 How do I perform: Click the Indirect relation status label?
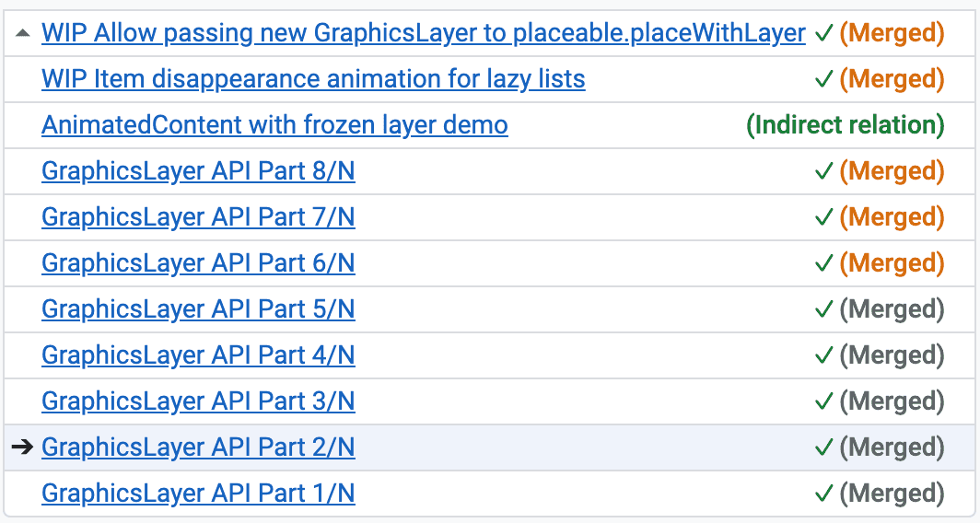[845, 125]
